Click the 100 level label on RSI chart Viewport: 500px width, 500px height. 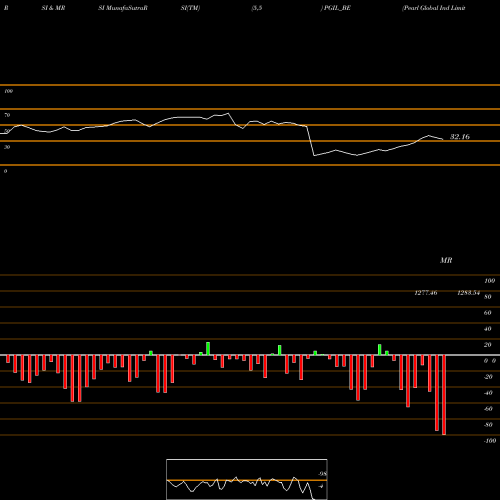pos(8,91)
